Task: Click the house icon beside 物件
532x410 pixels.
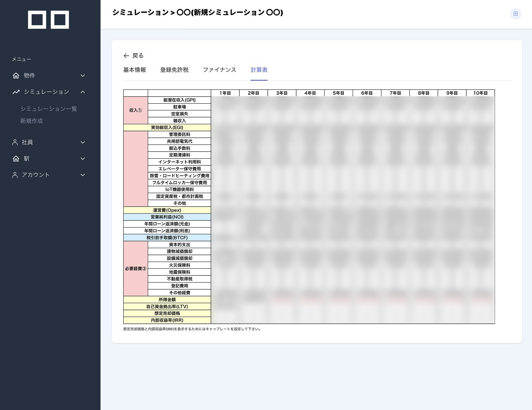Action: pyautogui.click(x=16, y=76)
